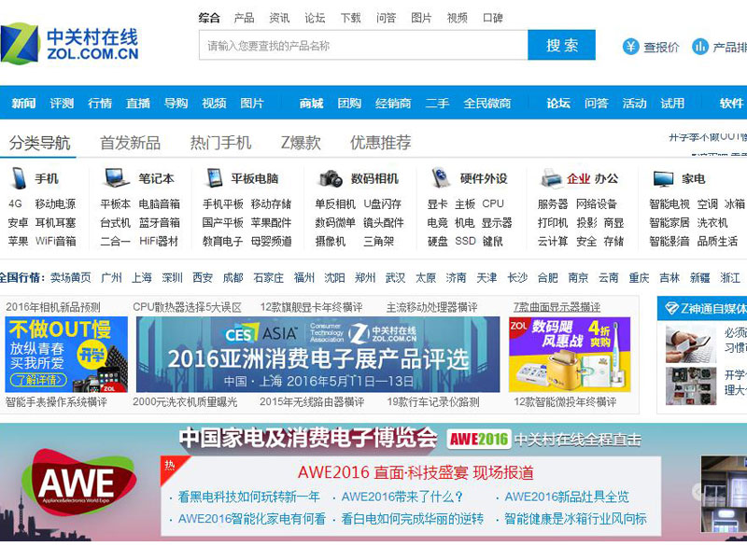Open the phone category icon (手机)
Image resolution: width=747 pixels, height=560 pixels.
20,178
